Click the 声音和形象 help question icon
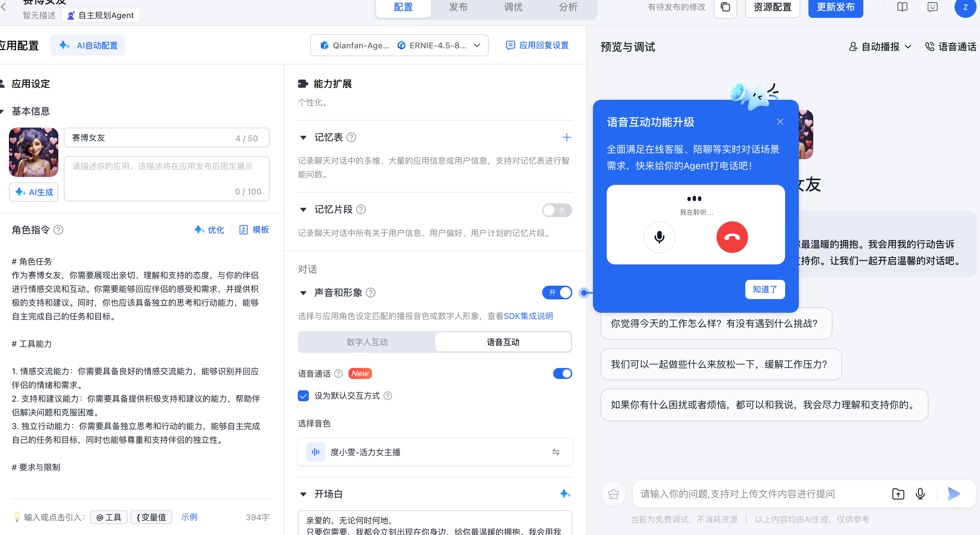Screen dimensions: 980x535 pyautogui.click(x=371, y=293)
